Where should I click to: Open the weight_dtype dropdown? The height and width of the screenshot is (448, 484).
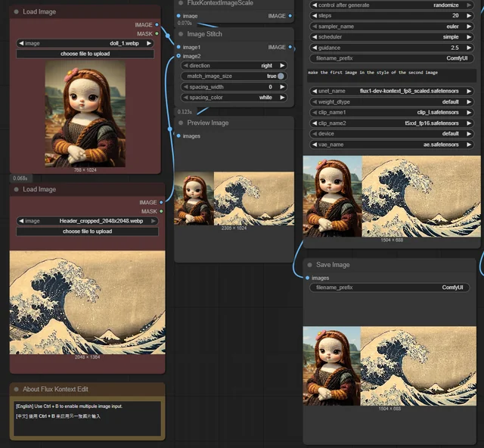click(x=392, y=101)
